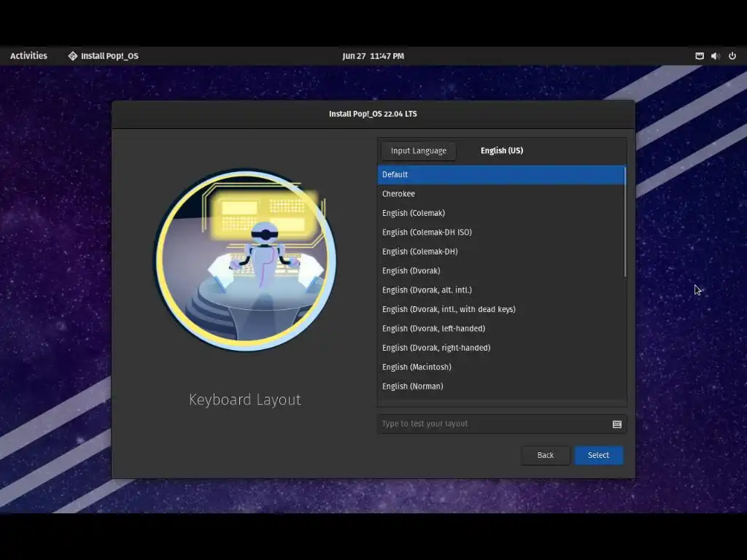Pick English (Dvorak, right-handed) layout
747x560 pixels.
(501, 348)
